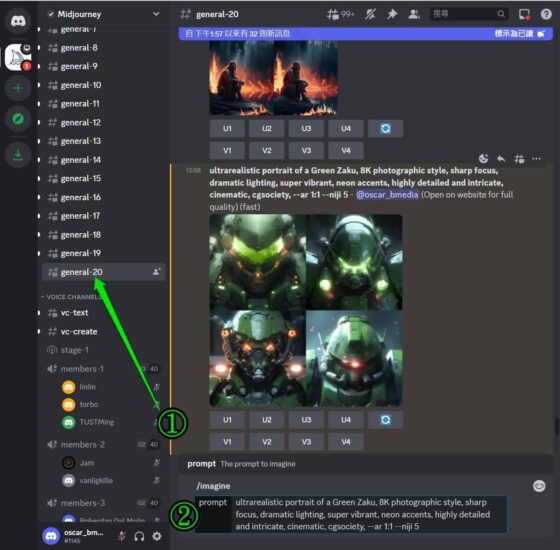560x550 pixels.
Task: Select the Midjourney sailboat server icon
Action: click(18, 57)
